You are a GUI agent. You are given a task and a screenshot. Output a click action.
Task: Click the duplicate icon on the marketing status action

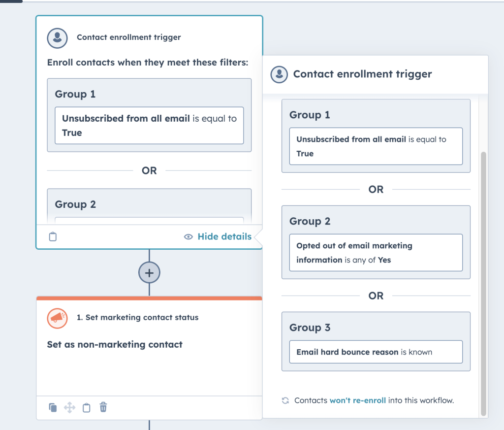click(x=53, y=407)
